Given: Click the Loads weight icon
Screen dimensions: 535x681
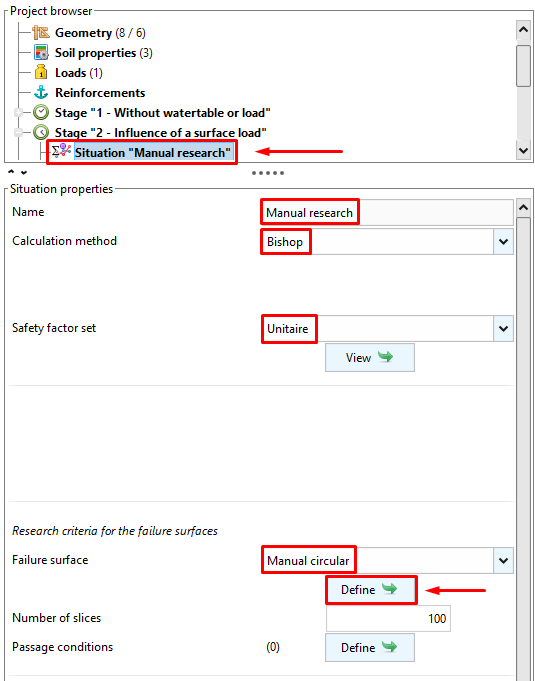Looking at the screenshot, I should click(x=41, y=73).
